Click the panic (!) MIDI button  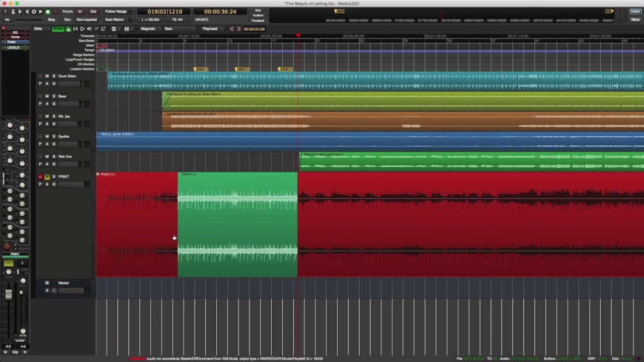point(5,12)
